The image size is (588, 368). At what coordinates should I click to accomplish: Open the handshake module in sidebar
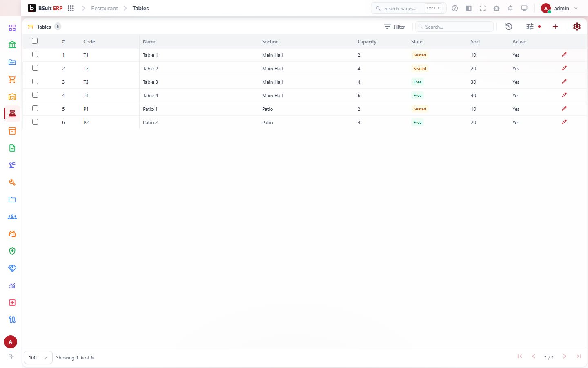click(x=12, y=268)
